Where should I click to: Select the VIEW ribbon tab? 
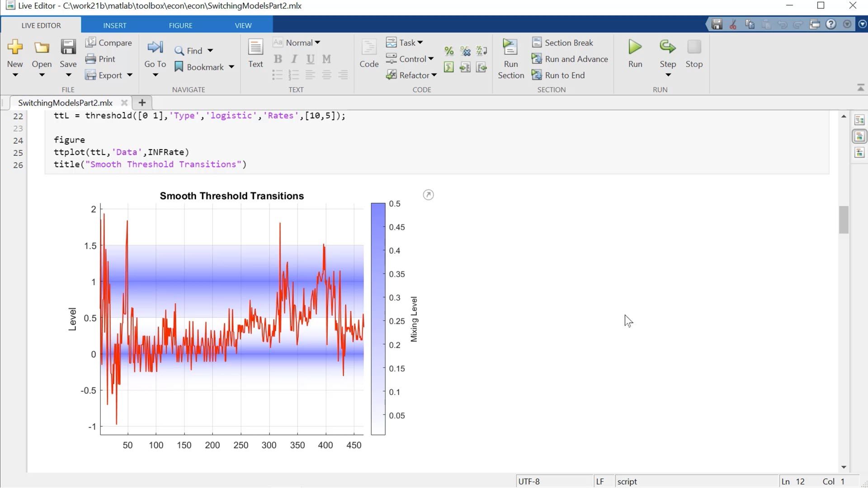[x=243, y=25]
